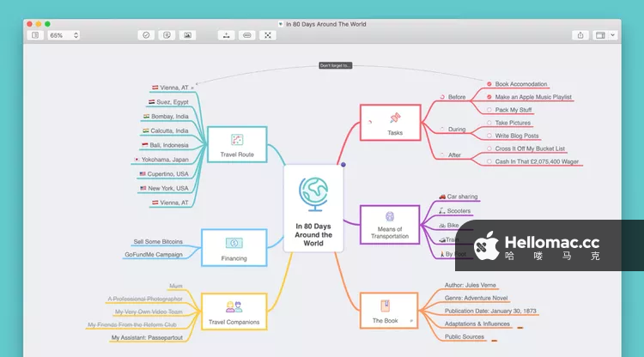Click the insert image toolbar icon
Viewport: 644px width, 357px height.
(x=188, y=35)
